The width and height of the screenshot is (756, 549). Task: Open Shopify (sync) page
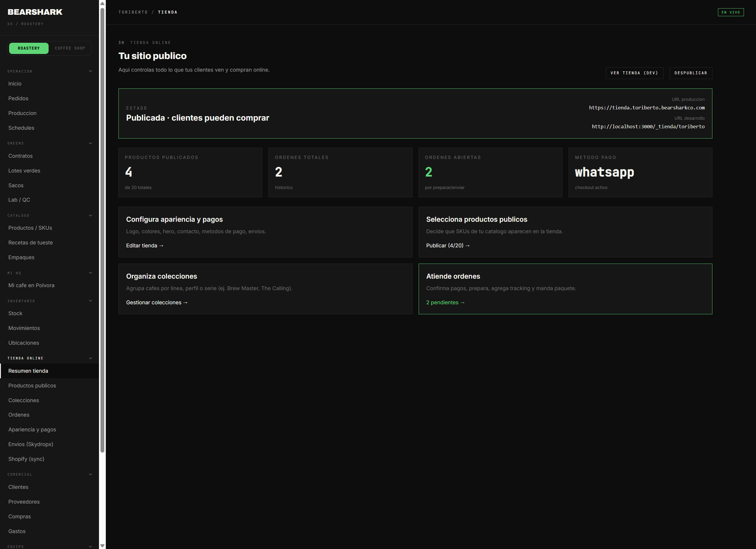tap(49, 459)
